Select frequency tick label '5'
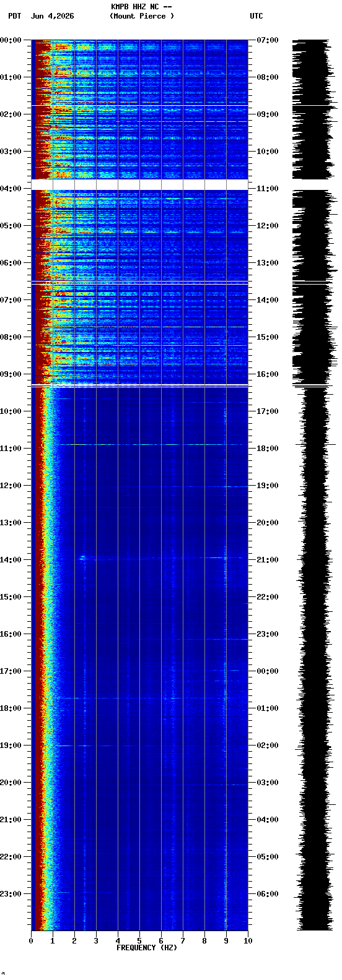Screen dimensions: 342x980 click(x=139, y=941)
